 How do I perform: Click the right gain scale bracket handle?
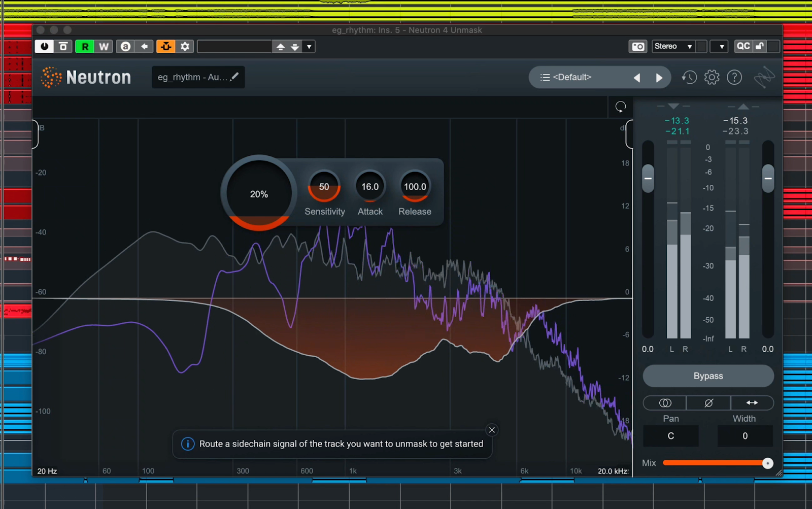(x=629, y=134)
